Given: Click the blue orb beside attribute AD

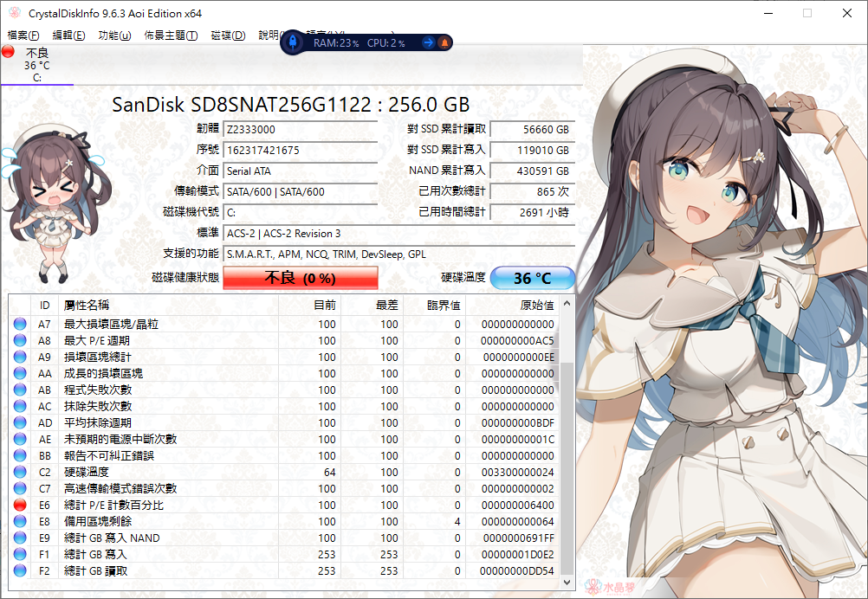Looking at the screenshot, I should (20, 422).
